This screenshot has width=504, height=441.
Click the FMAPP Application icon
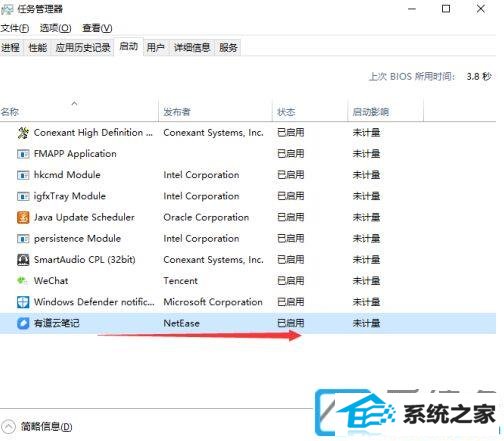(x=23, y=154)
